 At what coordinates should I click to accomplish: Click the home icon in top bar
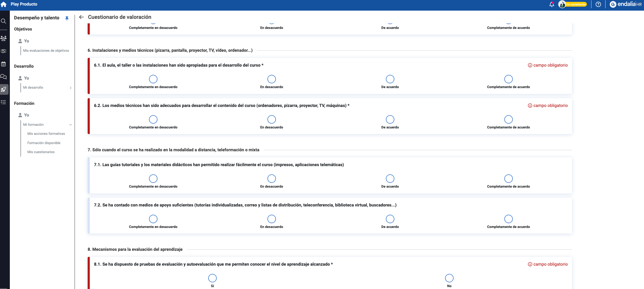[x=4, y=4]
